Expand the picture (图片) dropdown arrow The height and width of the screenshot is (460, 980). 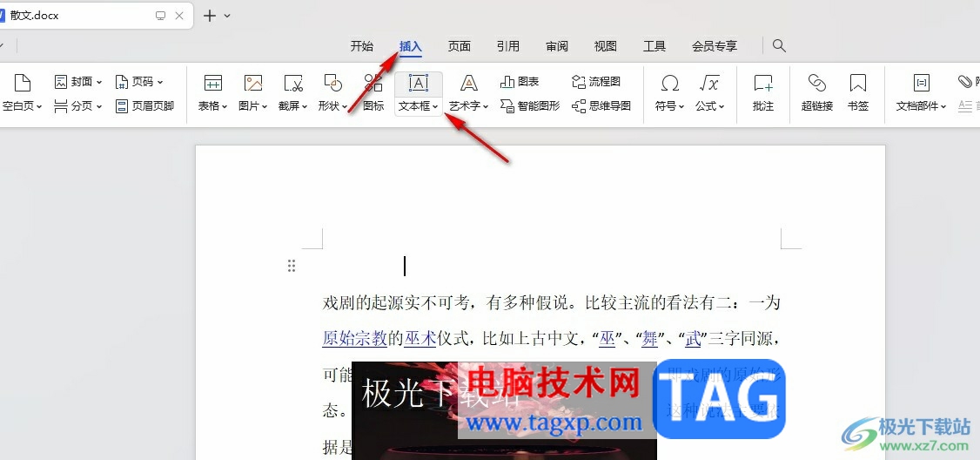[265, 107]
